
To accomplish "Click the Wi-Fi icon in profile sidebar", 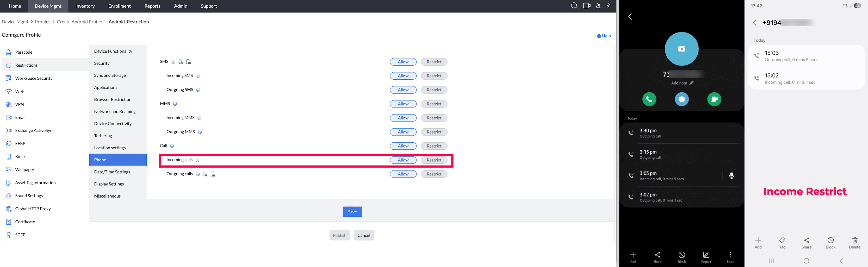I will coord(9,91).
